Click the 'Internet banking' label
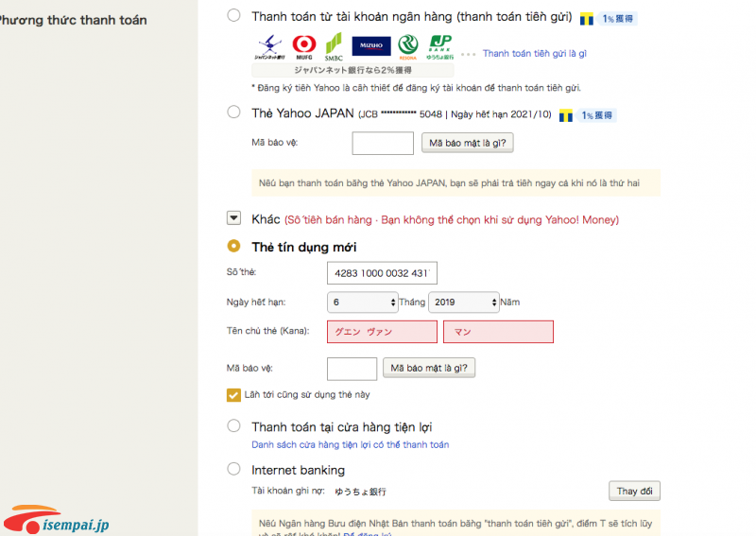This screenshot has height=536, width=756. [298, 470]
